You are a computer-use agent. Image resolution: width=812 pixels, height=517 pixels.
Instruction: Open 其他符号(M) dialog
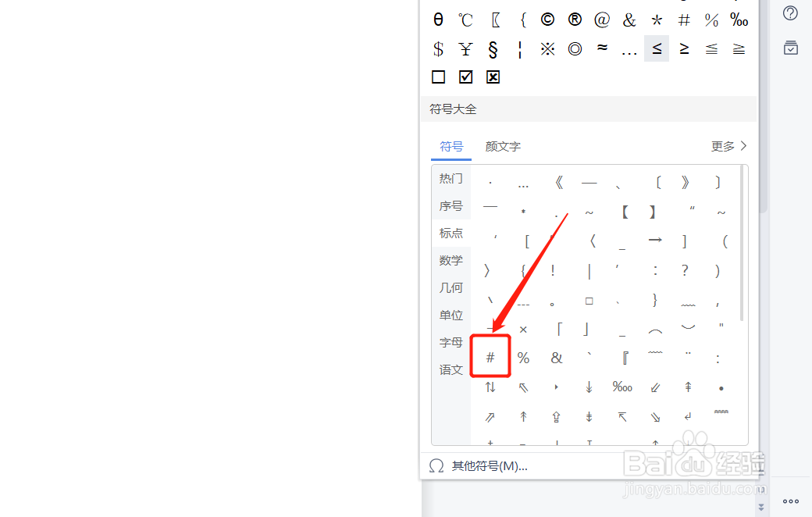pos(488,465)
